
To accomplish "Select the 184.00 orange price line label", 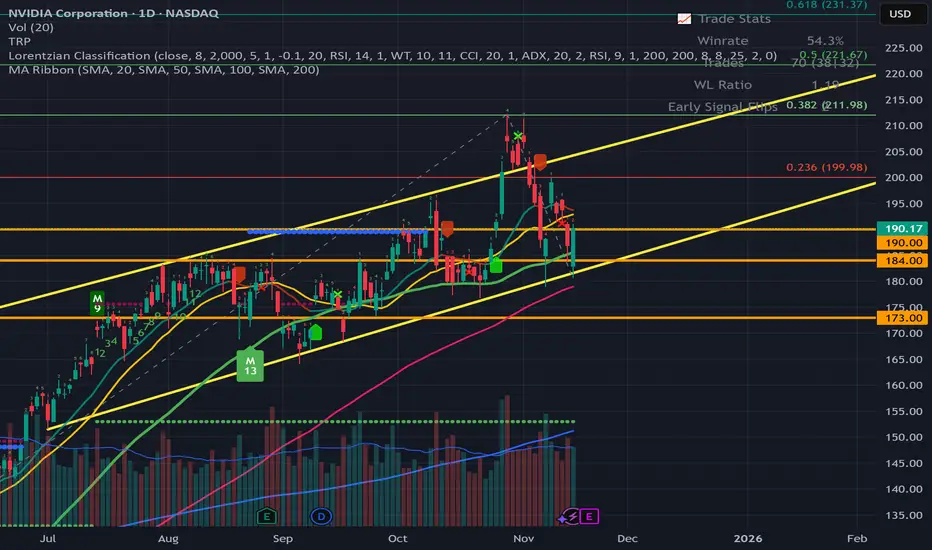I will pyautogui.click(x=903, y=260).
